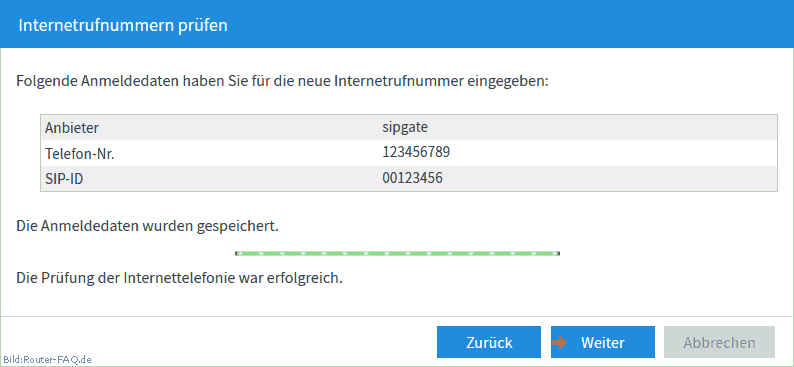Click the Anbieter row label
794x367 pixels.
point(72,128)
